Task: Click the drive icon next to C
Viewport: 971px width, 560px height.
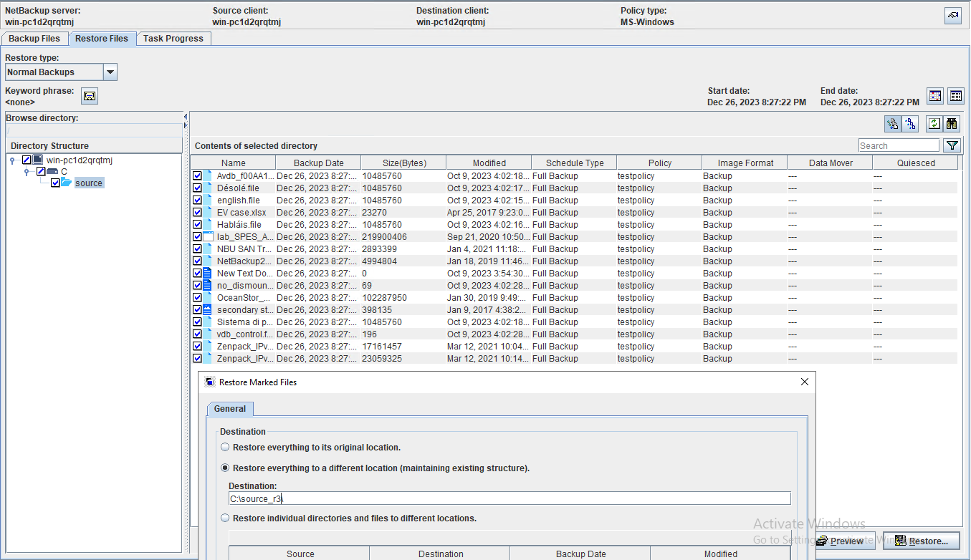Action: click(52, 171)
